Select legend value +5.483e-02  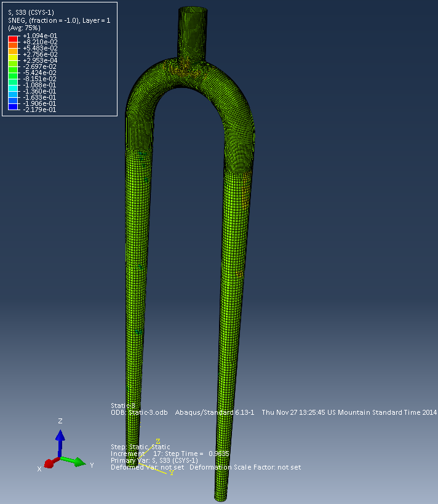(x=40, y=48)
